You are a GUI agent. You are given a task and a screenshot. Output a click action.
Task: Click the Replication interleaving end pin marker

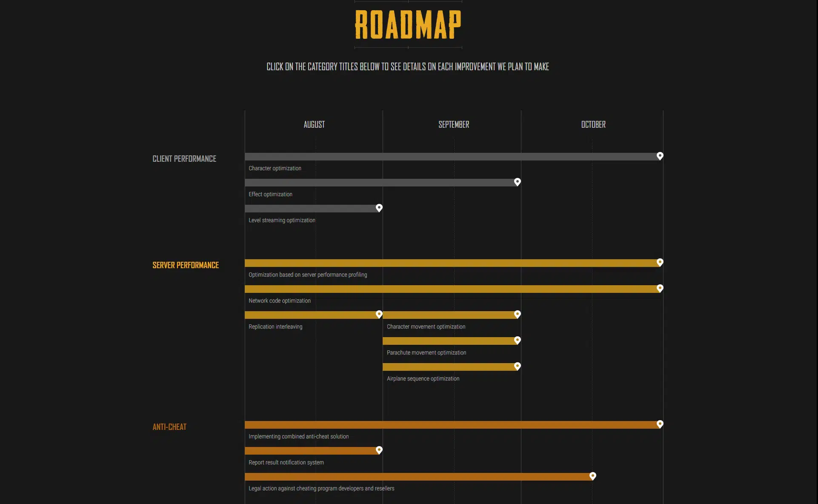(x=379, y=314)
